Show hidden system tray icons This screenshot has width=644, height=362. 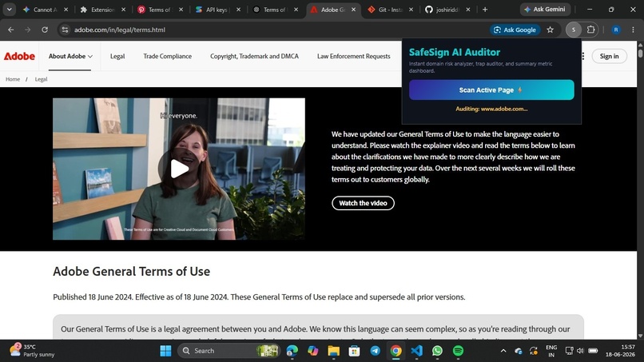(x=503, y=351)
